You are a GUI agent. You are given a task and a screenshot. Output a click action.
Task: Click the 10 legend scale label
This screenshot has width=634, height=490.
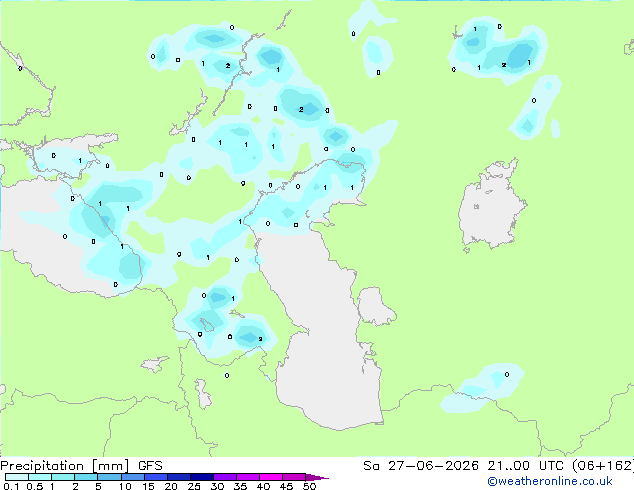coord(125,486)
